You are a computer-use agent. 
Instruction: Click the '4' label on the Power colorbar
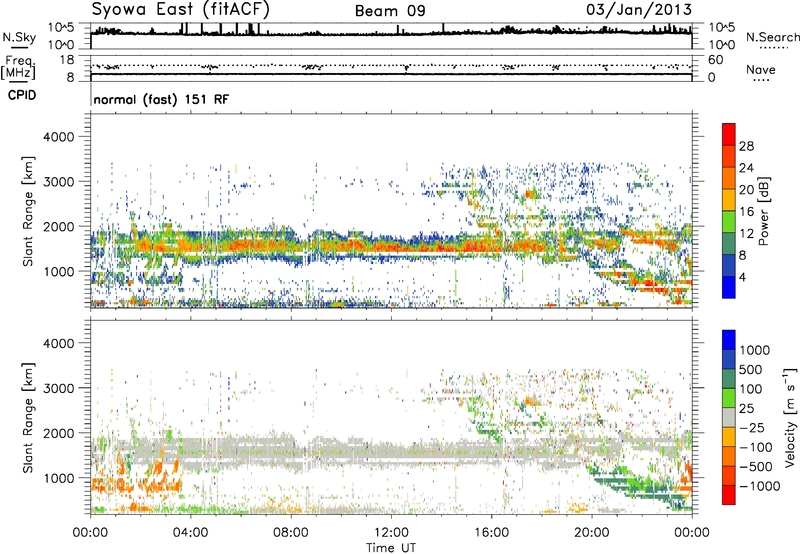click(x=742, y=277)
